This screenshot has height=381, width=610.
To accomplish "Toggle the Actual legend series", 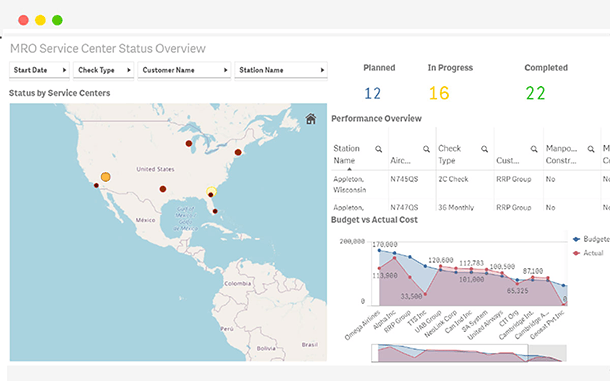I will coord(588,253).
